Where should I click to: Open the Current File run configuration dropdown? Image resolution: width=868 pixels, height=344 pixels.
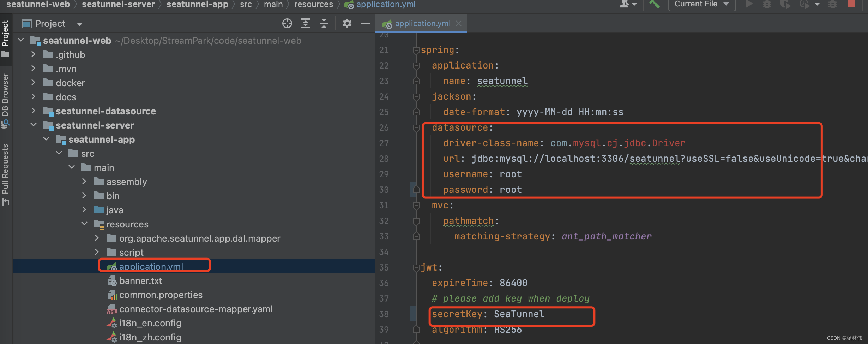[x=702, y=4]
